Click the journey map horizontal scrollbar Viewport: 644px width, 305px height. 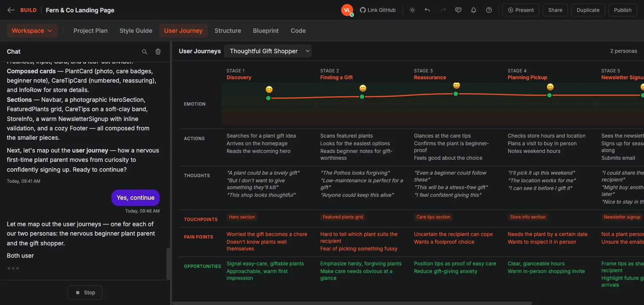coord(352,303)
